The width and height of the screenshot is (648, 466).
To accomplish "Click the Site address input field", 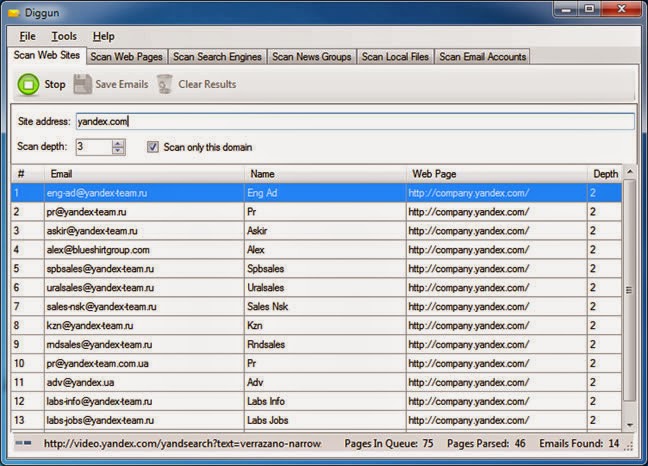I will point(355,121).
